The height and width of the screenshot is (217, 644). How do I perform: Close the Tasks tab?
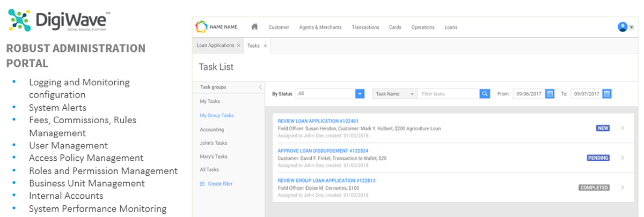pyautogui.click(x=265, y=46)
